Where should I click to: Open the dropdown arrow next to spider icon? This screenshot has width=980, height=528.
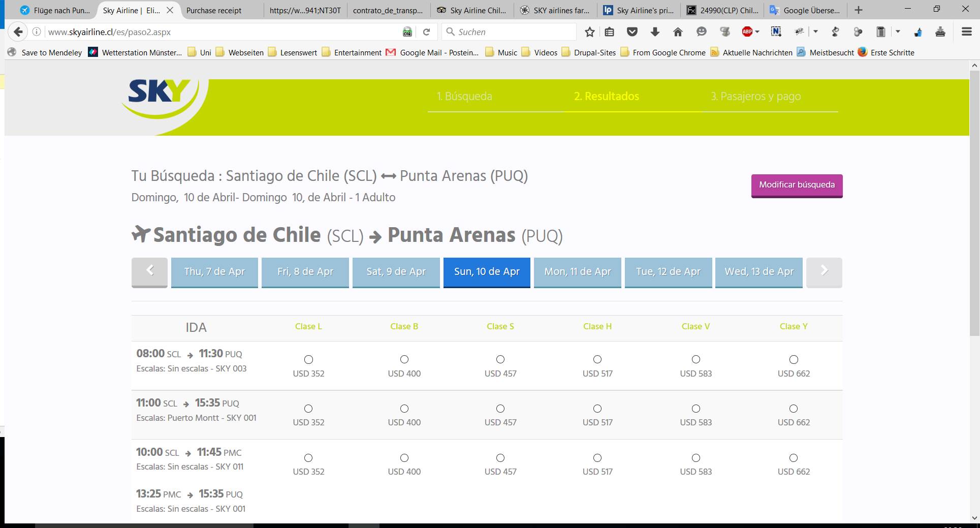(816, 32)
